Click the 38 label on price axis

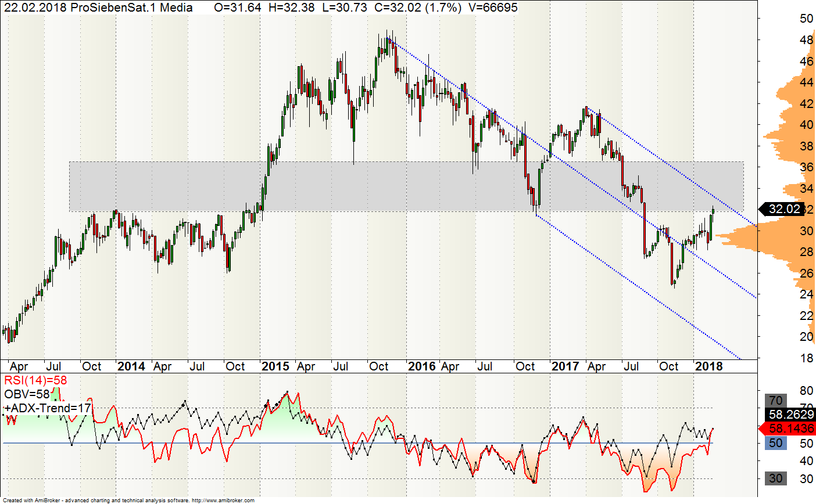point(806,146)
